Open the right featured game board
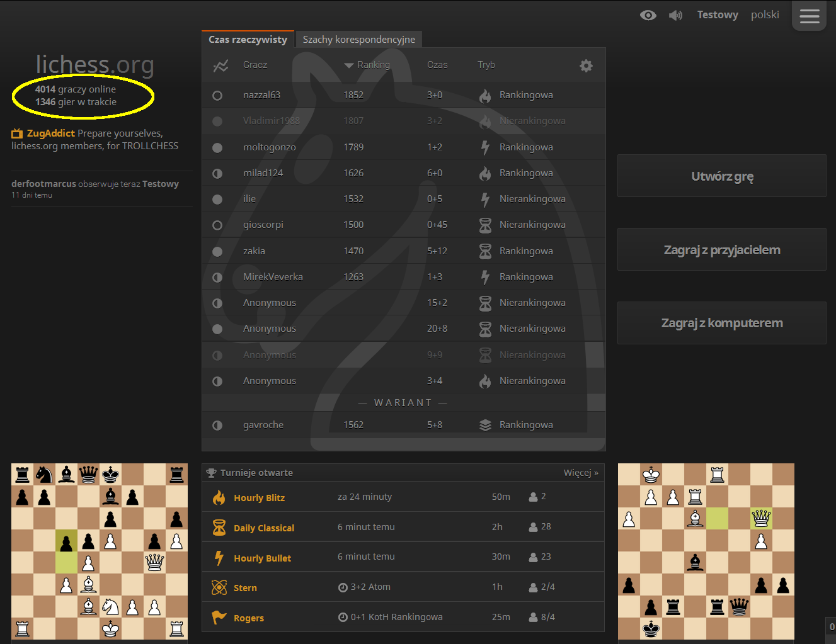Image resolution: width=836 pixels, height=644 pixels. (x=706, y=551)
